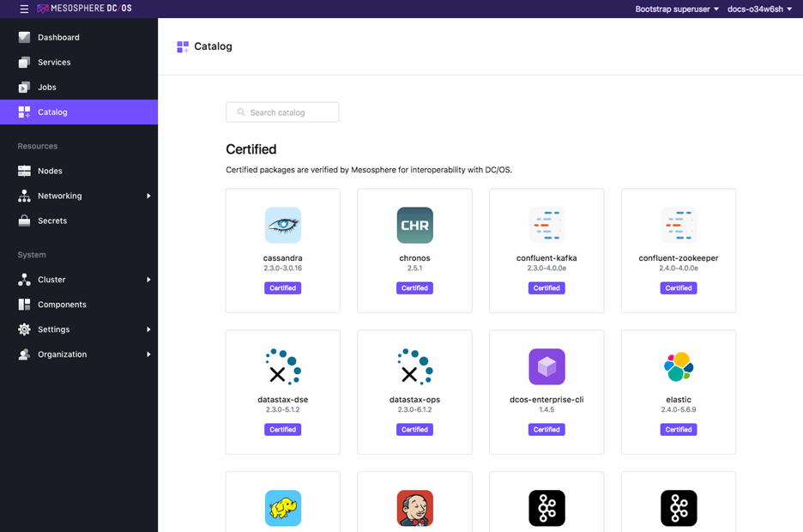The width and height of the screenshot is (803, 532).
Task: Open Services in the sidebar
Action: [x=54, y=63]
